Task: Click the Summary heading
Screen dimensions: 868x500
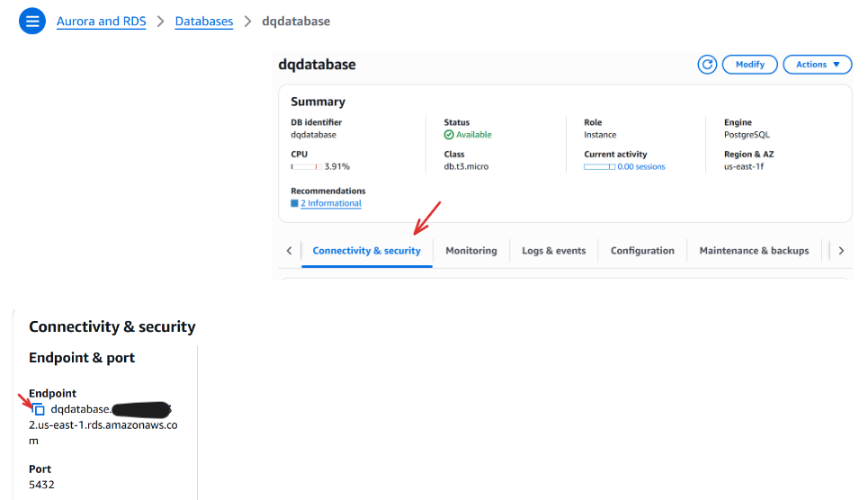Action: click(318, 102)
